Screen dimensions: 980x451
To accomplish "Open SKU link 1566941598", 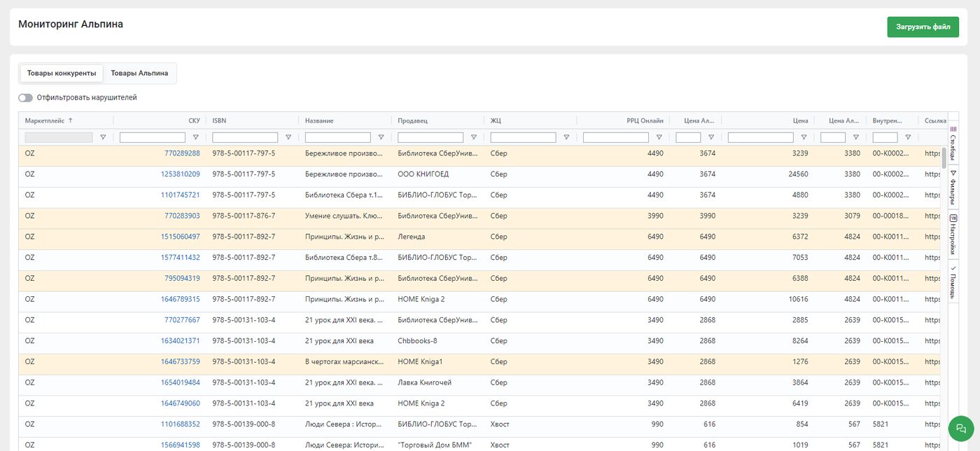I will click(180, 445).
